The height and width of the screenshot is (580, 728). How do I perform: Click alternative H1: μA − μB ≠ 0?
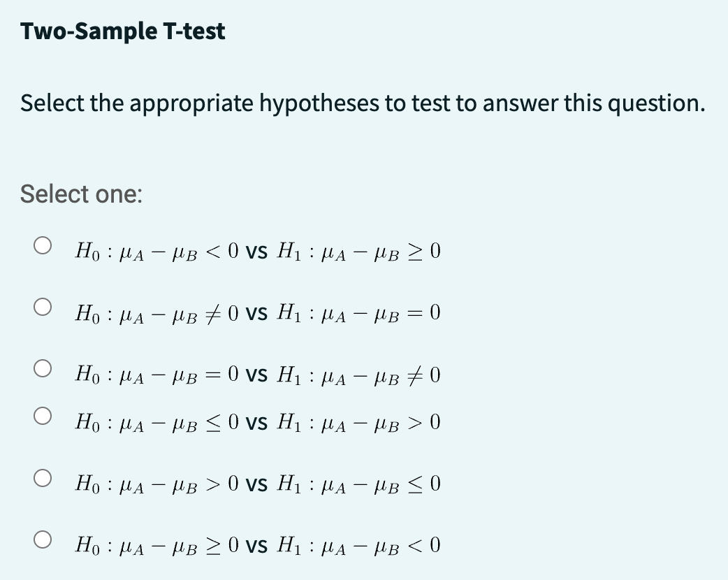point(358,375)
